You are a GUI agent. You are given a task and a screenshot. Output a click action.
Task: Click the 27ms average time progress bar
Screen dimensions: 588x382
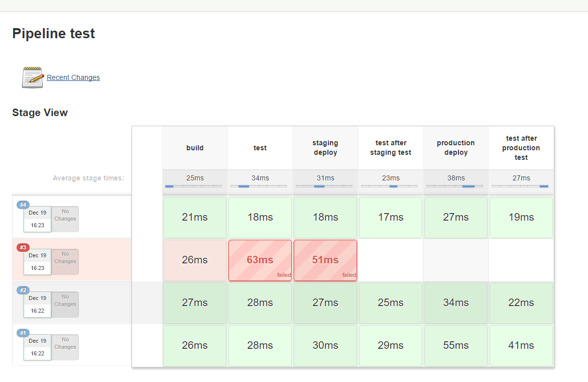(520, 186)
